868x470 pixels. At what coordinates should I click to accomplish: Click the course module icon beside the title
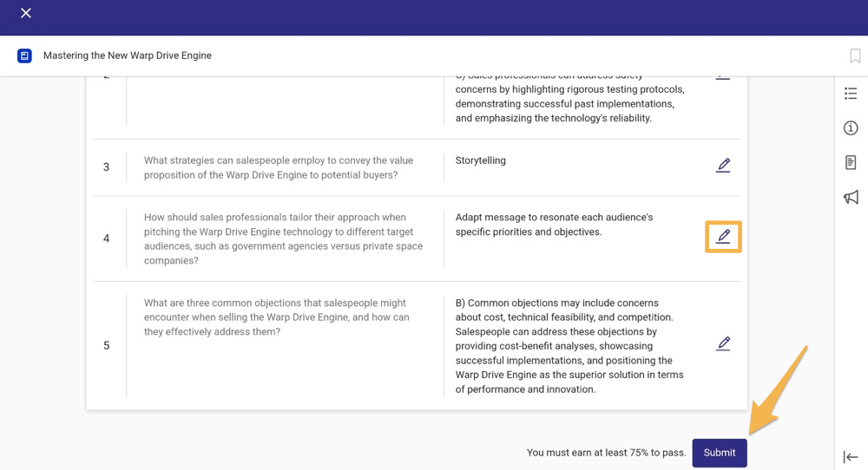(x=24, y=55)
